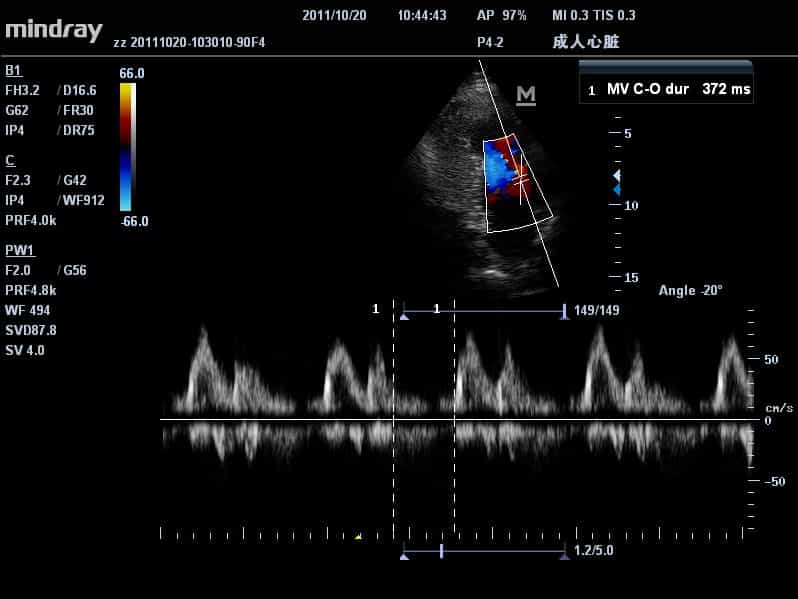Click the 5 depth scale marker
The image size is (798, 599).
(x=628, y=133)
